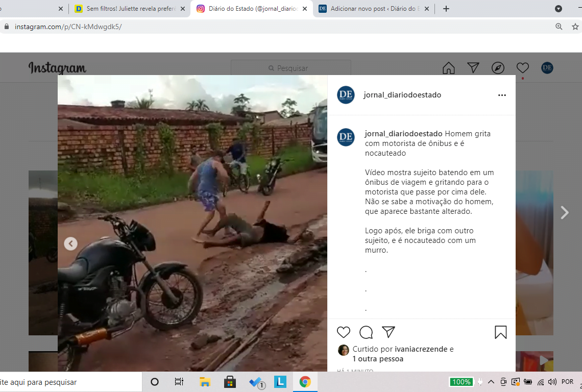The width and height of the screenshot is (582, 392).
Task: Click the DE avatar in post header
Action: 346,94
